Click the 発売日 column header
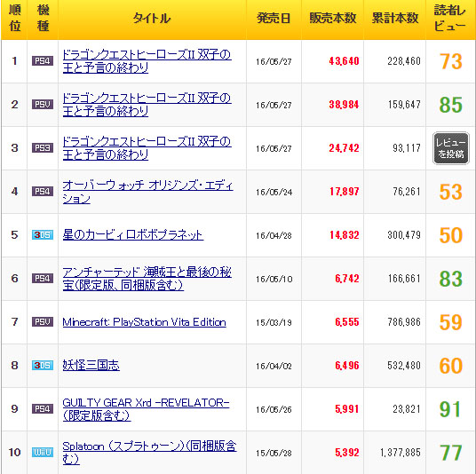 [274, 19]
